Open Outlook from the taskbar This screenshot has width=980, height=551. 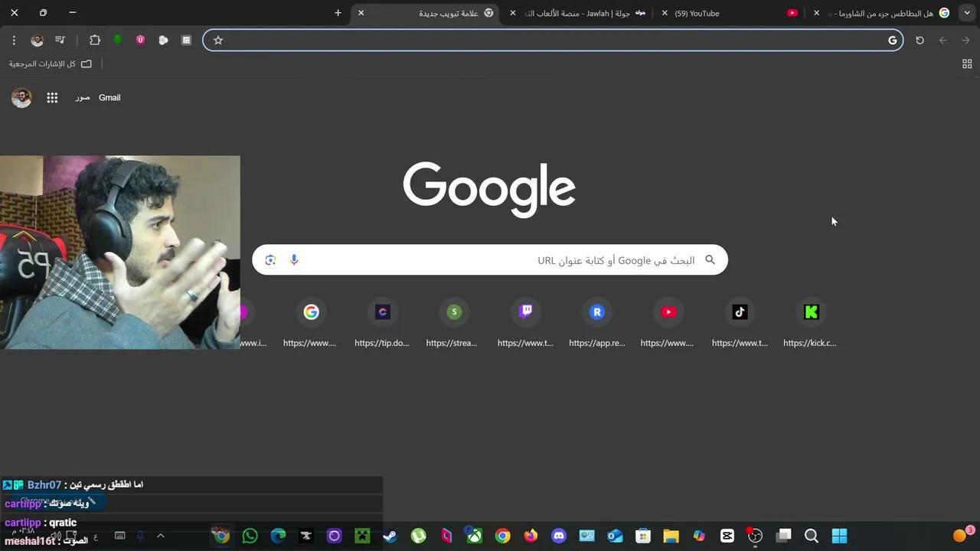[x=615, y=536]
